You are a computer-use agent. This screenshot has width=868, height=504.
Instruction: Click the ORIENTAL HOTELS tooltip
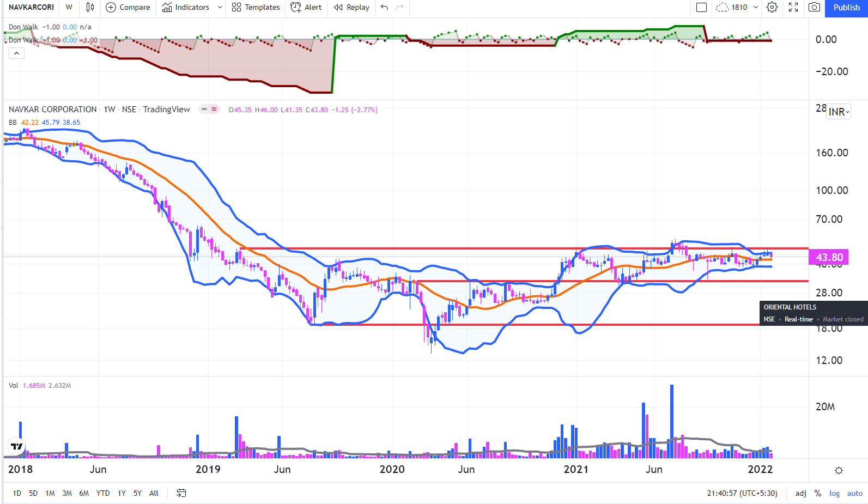coord(814,313)
